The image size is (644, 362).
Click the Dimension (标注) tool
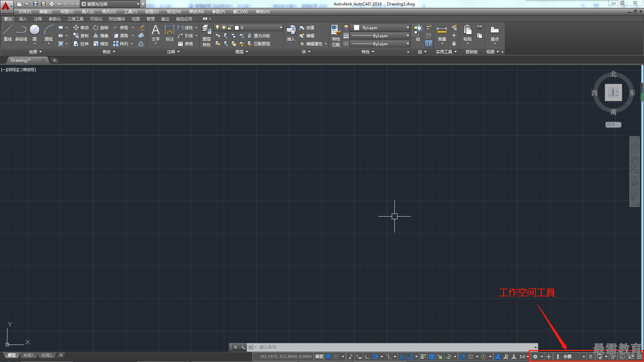(170, 33)
